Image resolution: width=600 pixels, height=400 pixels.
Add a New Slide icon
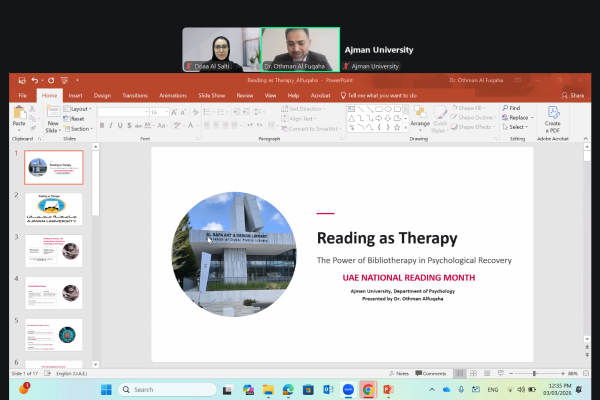pyautogui.click(x=53, y=112)
